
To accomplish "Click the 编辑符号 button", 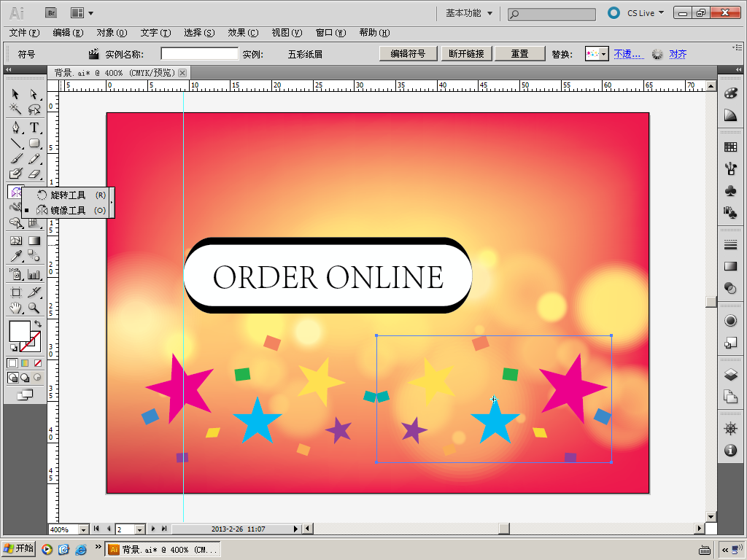I will 409,54.
